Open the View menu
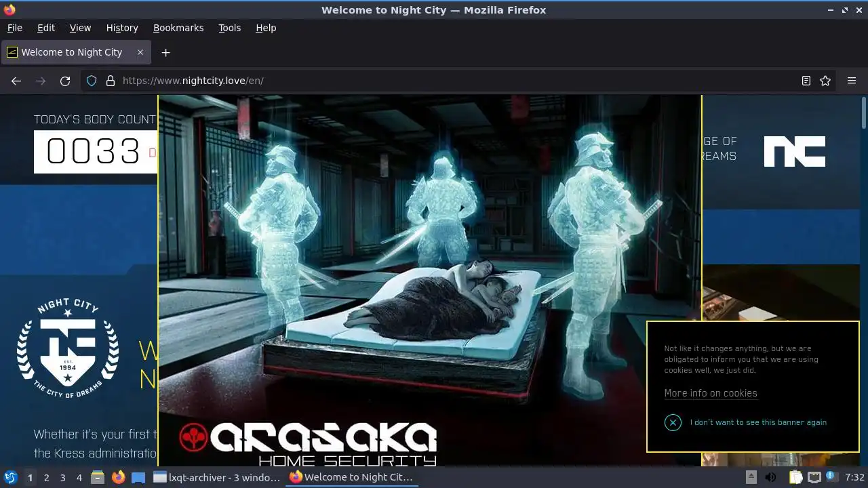Viewport: 868px width, 488px height. (x=80, y=28)
